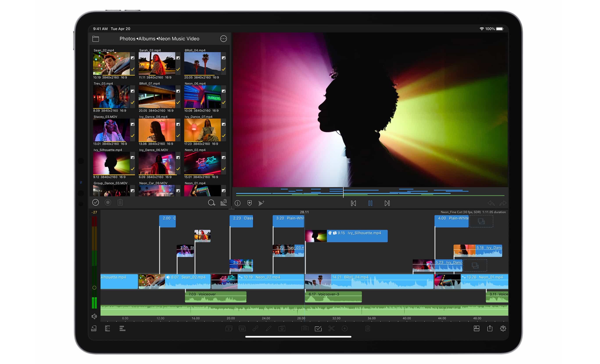The width and height of the screenshot is (600, 364).
Task: Open the clip info inspector icon
Action: click(x=237, y=203)
